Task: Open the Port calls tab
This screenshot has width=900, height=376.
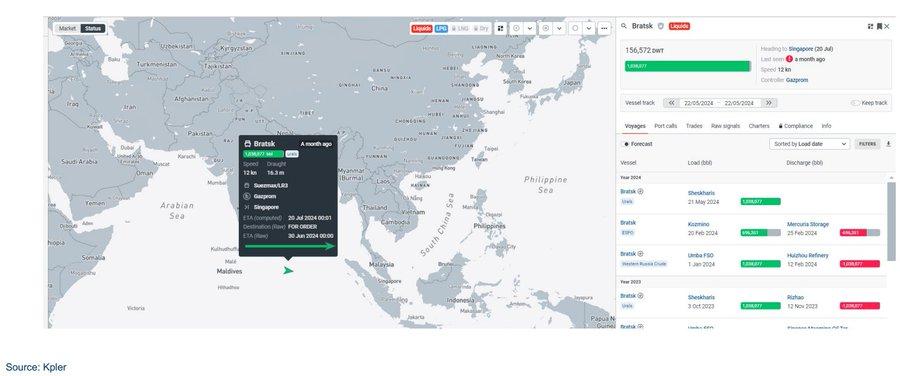Action: click(666, 126)
